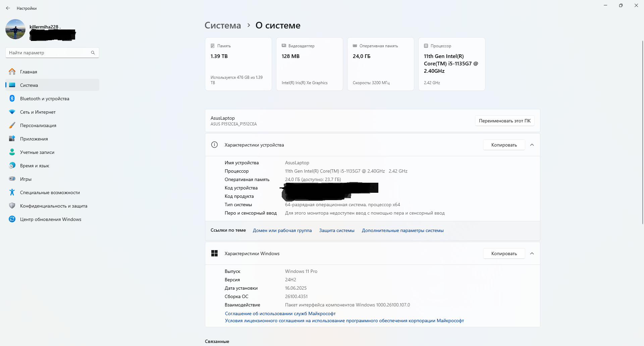This screenshot has height=346, width=644.
Task: Open the Процессор i5-1135G7 card
Action: [452, 64]
